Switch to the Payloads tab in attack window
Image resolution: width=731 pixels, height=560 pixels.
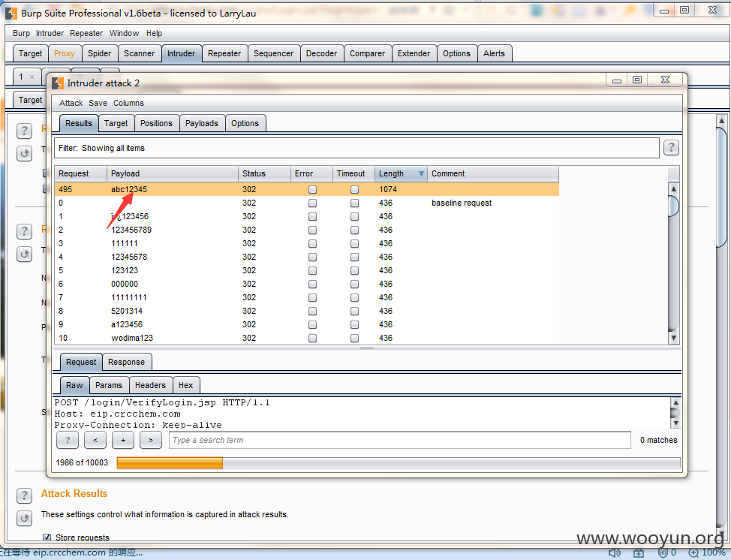pos(202,123)
